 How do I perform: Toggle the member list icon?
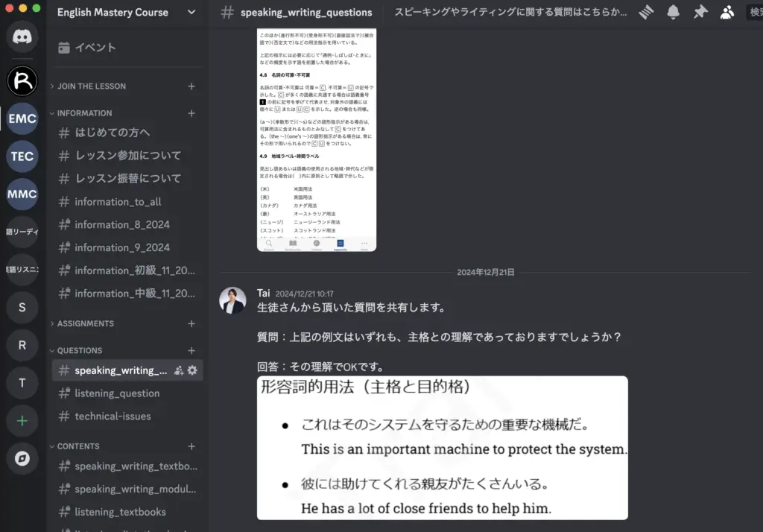pyautogui.click(x=727, y=12)
